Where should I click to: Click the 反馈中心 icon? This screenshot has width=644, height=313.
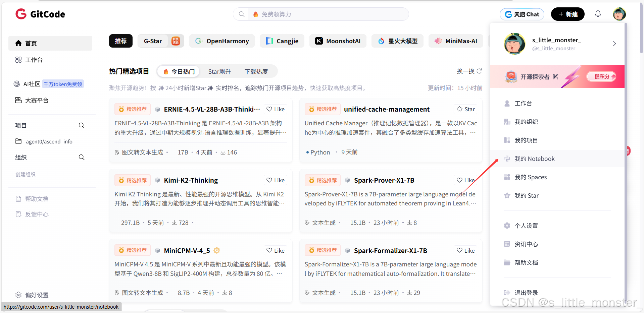tap(18, 214)
